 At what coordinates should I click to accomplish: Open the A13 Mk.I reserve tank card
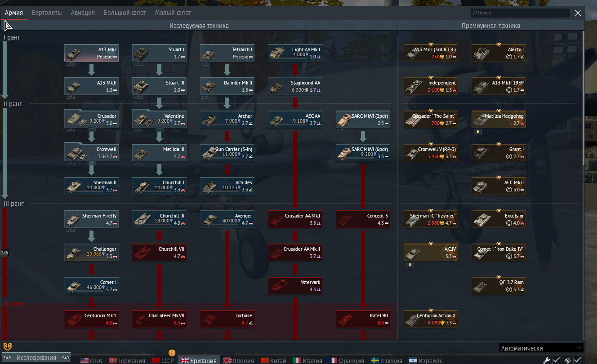[91, 53]
